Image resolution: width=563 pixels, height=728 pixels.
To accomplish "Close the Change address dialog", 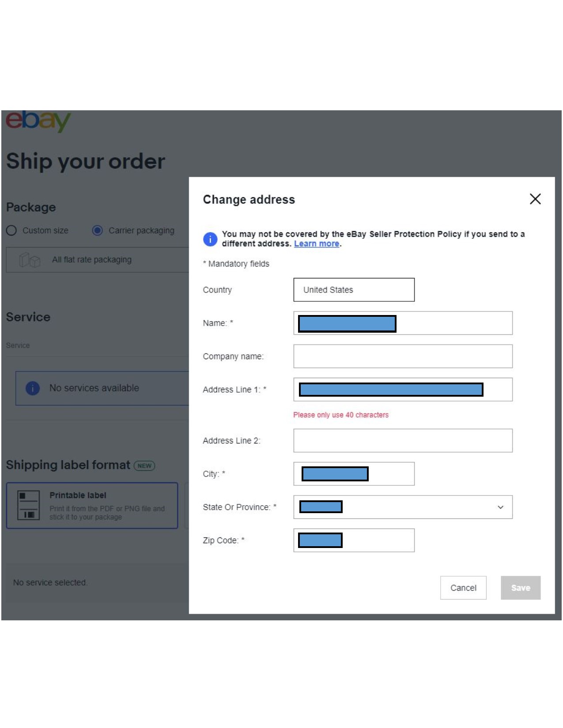I will click(x=535, y=199).
